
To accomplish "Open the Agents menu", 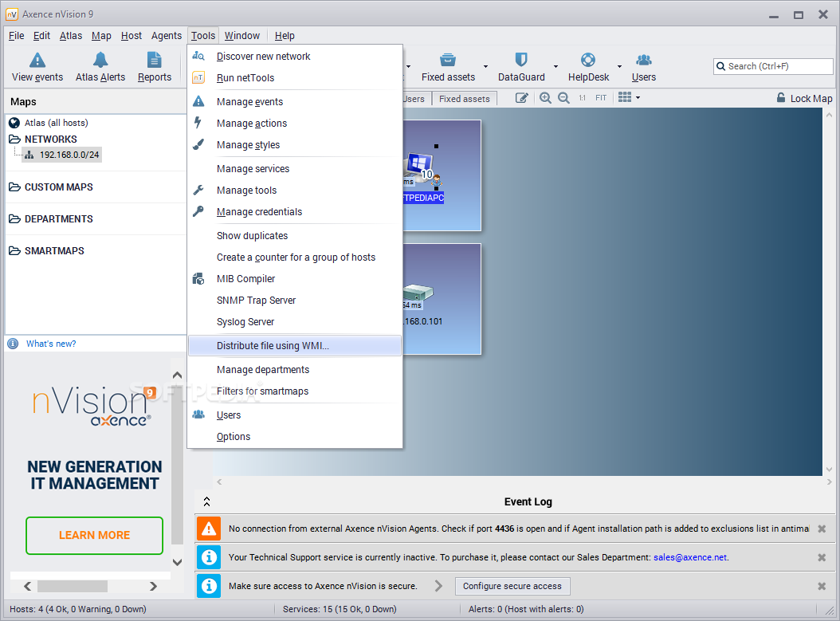I will click(166, 35).
